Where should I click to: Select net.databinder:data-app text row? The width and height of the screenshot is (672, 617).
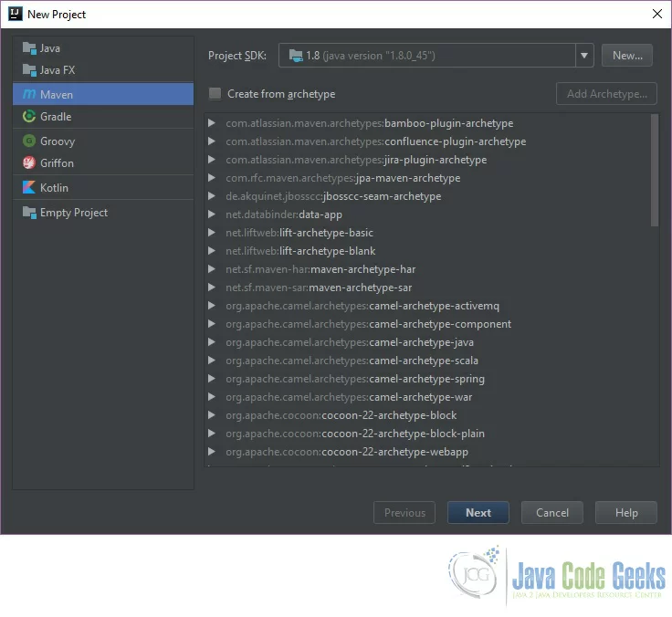284,214
